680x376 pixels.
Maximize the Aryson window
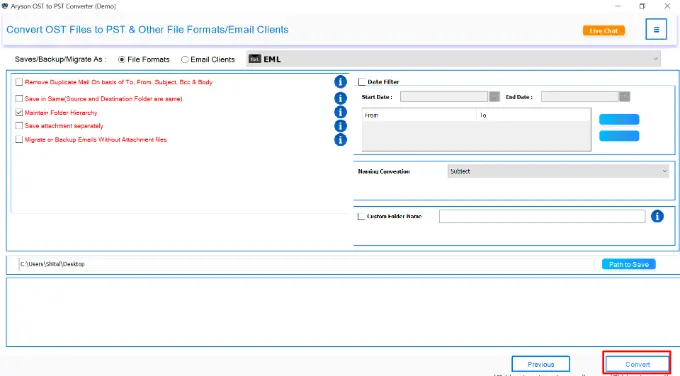pos(642,6)
